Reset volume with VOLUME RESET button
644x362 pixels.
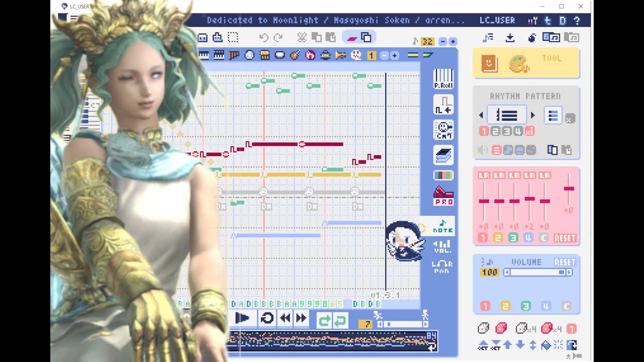point(565,262)
